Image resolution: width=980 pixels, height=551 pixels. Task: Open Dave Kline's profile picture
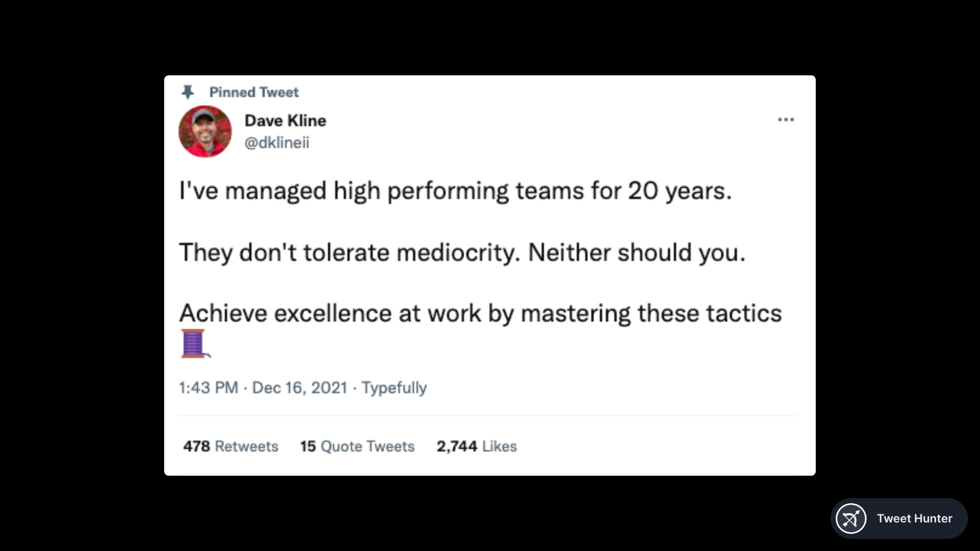pos(205,131)
